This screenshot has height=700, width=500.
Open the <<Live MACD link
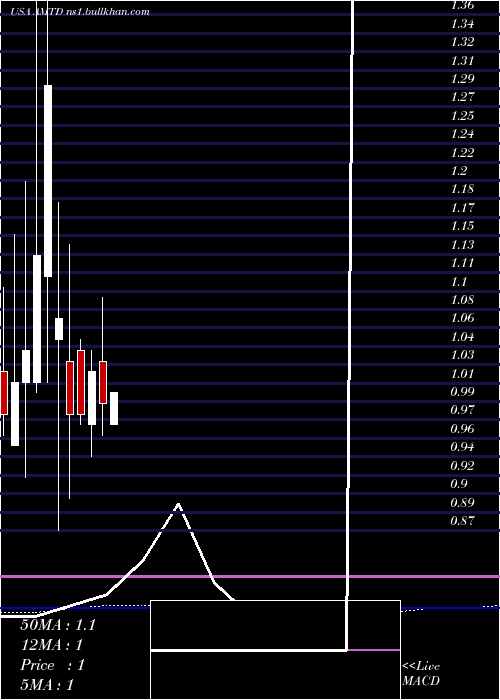[x=421, y=674]
